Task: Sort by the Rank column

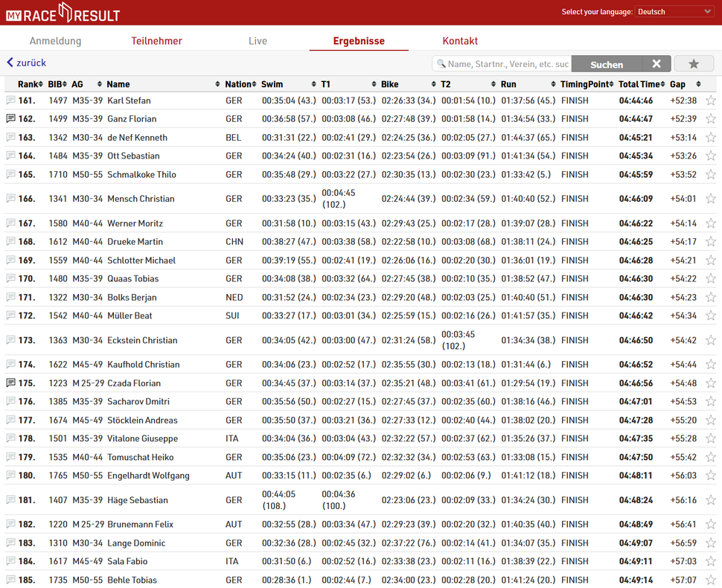Action: pyautogui.click(x=31, y=84)
